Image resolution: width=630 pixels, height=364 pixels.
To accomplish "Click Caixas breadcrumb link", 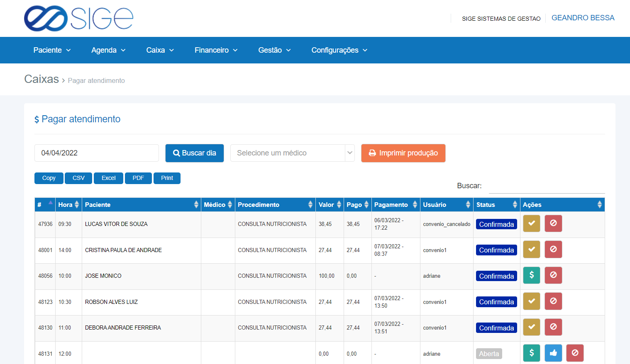I will (42, 79).
